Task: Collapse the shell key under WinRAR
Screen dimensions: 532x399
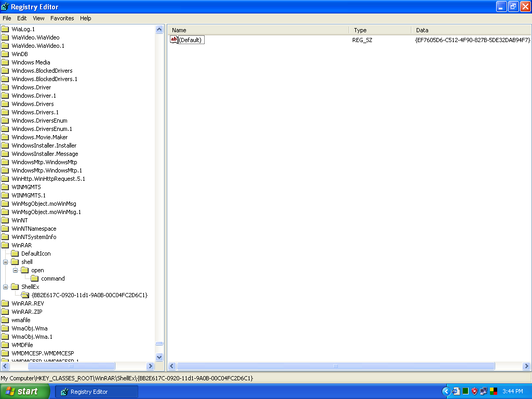Action: tap(5, 262)
